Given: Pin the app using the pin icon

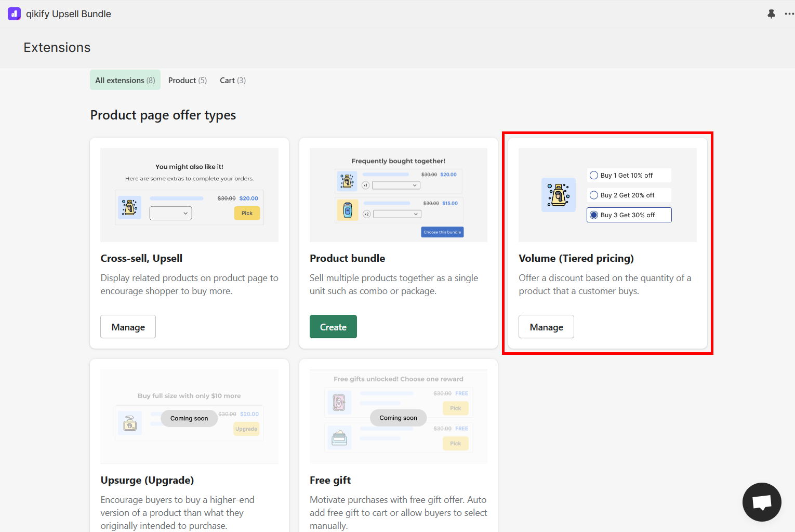Looking at the screenshot, I should [x=771, y=14].
